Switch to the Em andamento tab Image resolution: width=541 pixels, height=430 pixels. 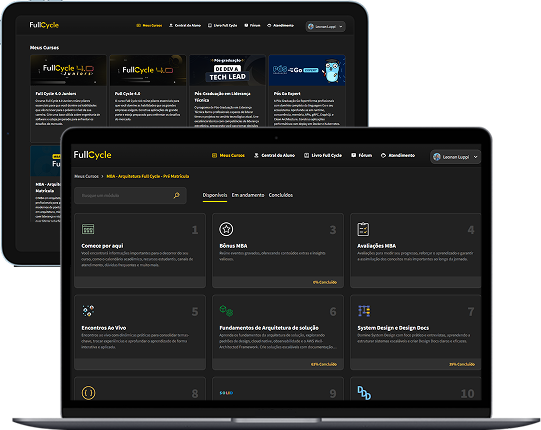[248, 195]
